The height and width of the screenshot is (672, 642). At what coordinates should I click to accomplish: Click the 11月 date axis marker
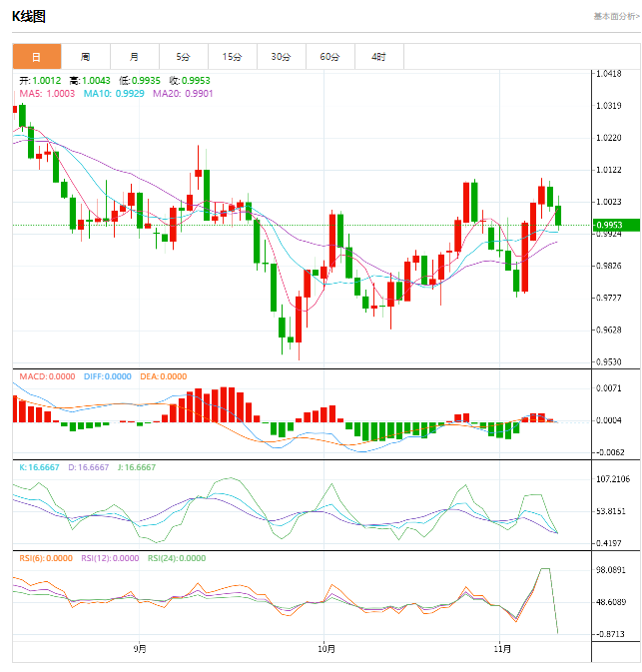coord(502,648)
